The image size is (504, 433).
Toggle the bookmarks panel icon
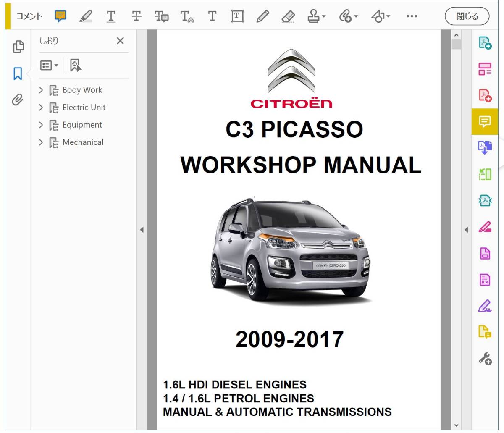coord(18,73)
